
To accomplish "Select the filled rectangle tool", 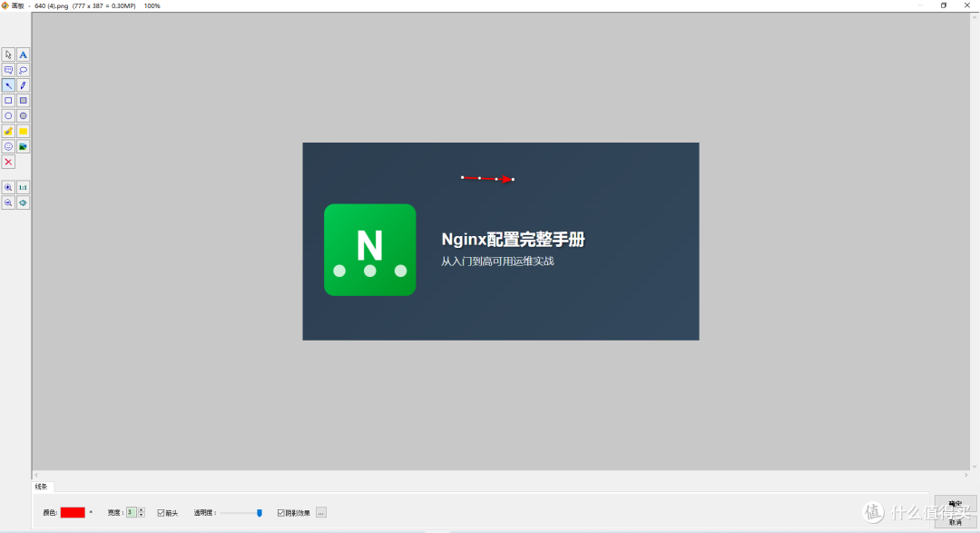I will (x=23, y=101).
